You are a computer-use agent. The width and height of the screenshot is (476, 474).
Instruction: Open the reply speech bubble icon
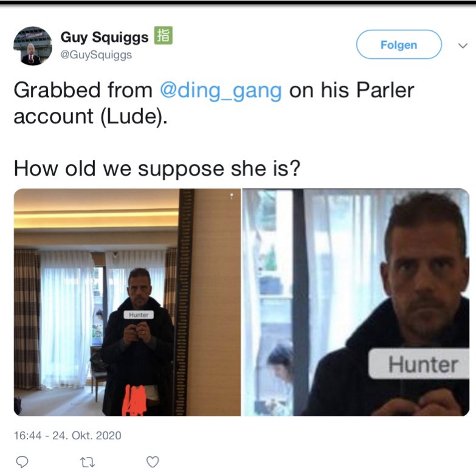tap(22, 462)
